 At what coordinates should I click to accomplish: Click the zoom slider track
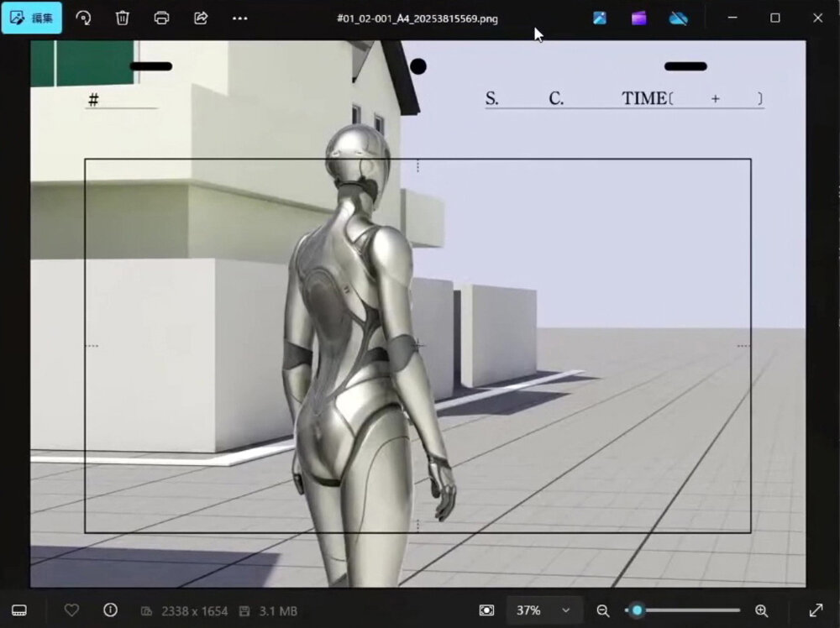click(x=689, y=610)
